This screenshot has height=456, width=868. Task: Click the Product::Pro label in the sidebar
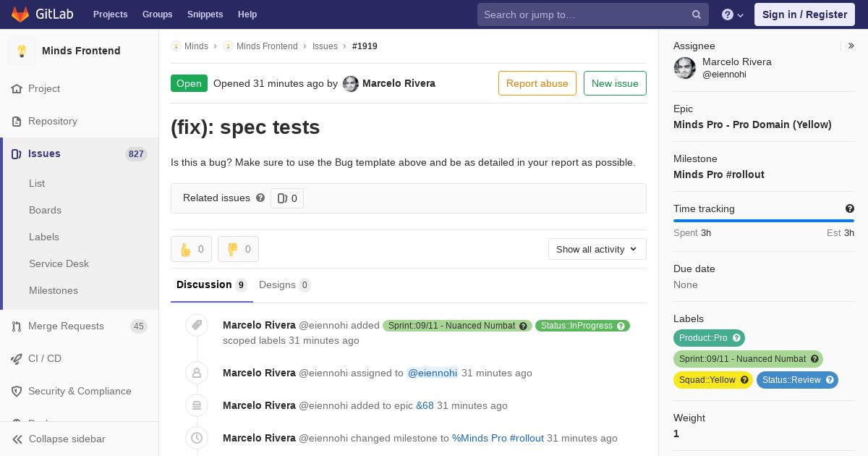tap(703, 338)
